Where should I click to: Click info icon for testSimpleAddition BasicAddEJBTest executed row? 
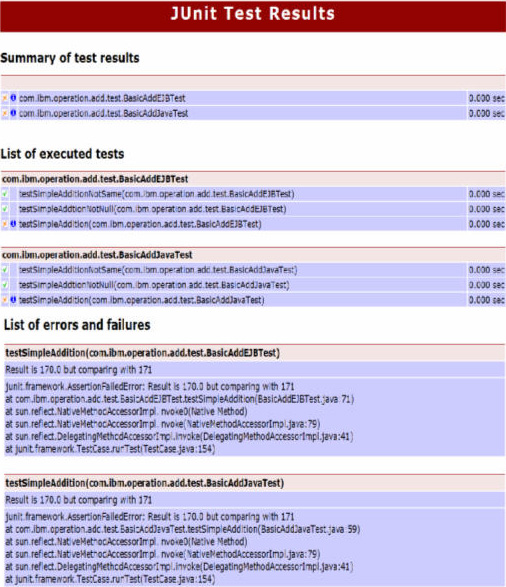13,224
